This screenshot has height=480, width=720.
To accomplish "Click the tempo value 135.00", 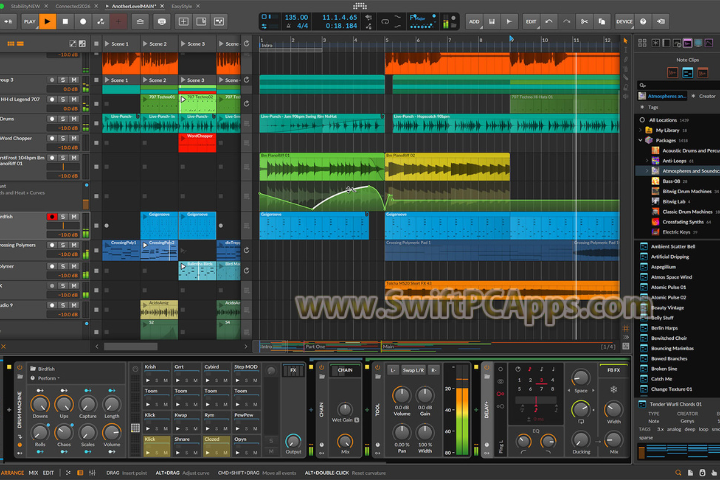I will (296, 17).
